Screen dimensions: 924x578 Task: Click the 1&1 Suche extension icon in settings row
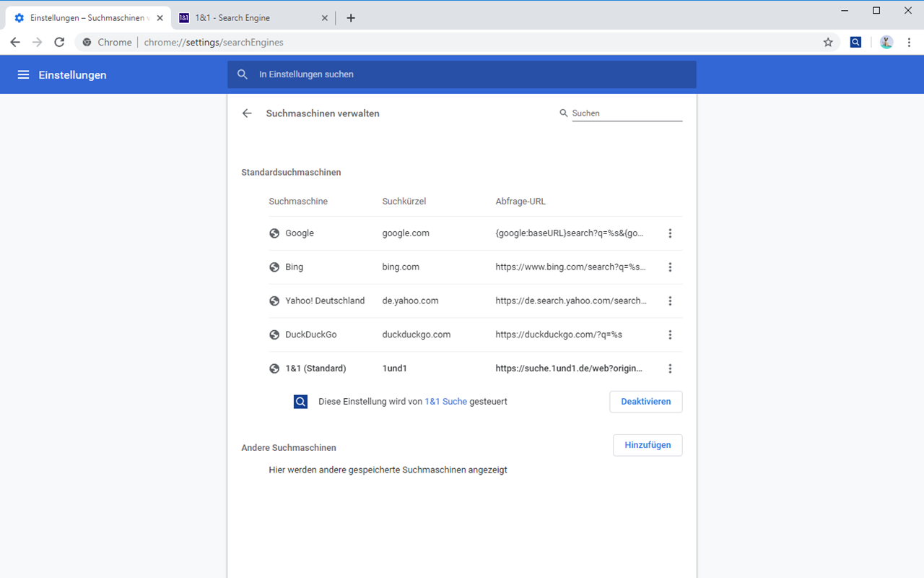pyautogui.click(x=301, y=402)
